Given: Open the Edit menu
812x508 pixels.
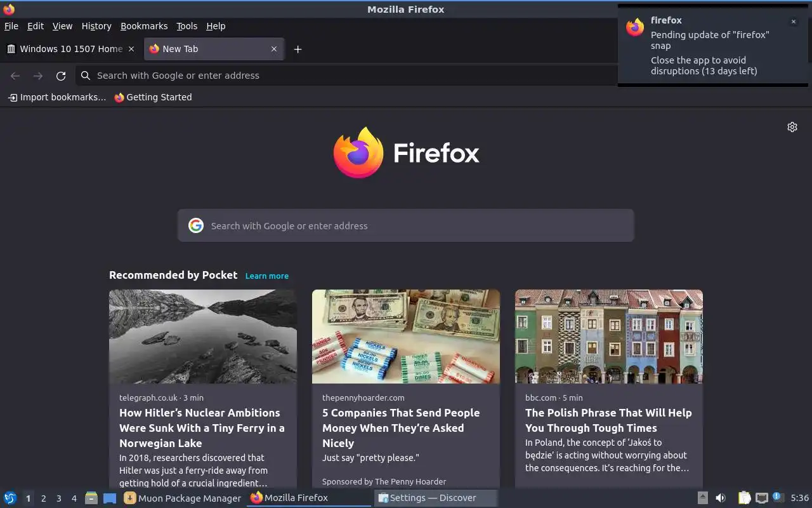Looking at the screenshot, I should pos(36,26).
